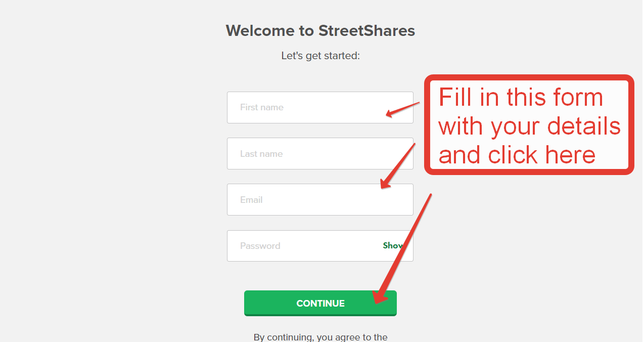Focus the First name input field
The width and height of the screenshot is (644, 342).
point(320,107)
